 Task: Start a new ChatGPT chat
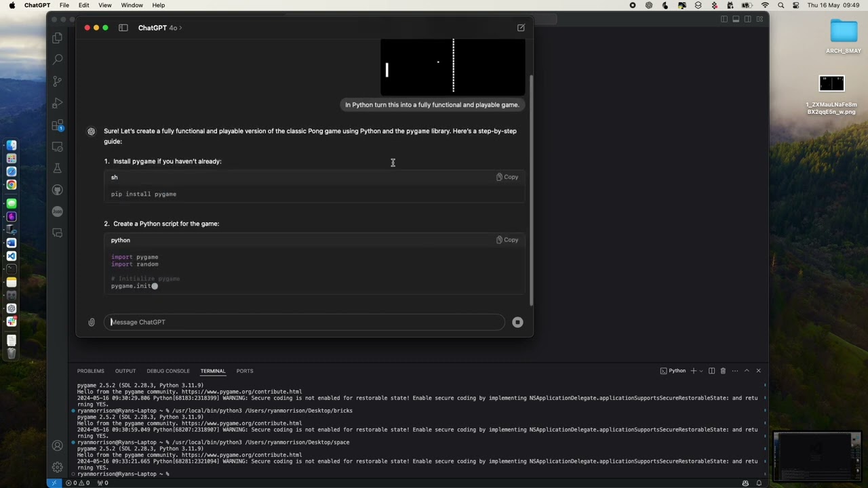tap(521, 28)
